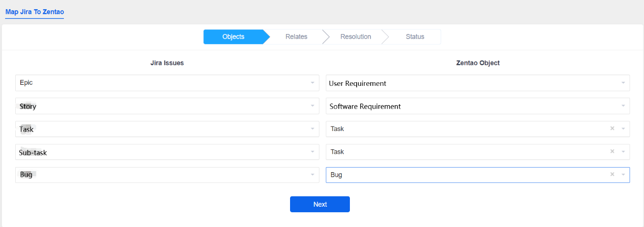Expand the Jira Task issue dropdown
Screen dimensions: 644x227
coord(166,129)
